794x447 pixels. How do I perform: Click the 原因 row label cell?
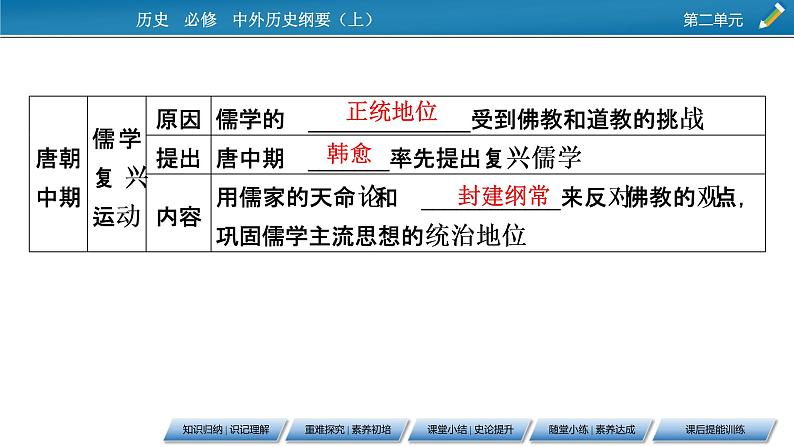point(178,119)
